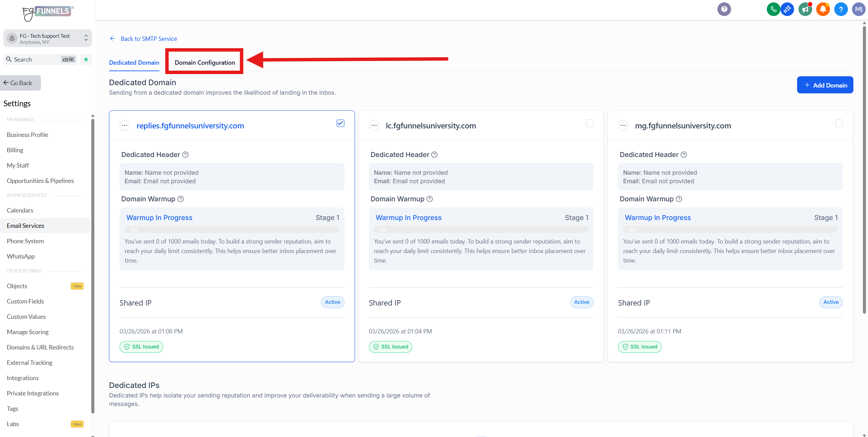
Task: Open Phone System in the settings sidebar
Action: coord(25,241)
